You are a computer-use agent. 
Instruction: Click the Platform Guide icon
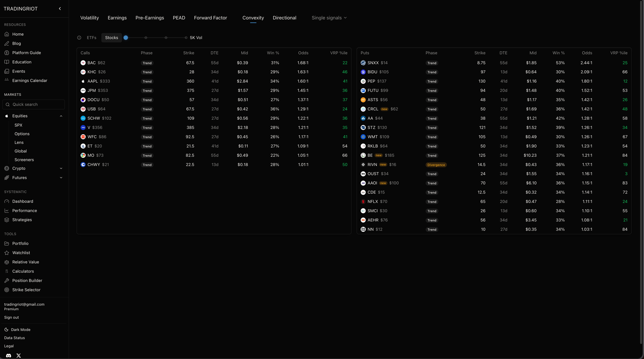tap(7, 53)
